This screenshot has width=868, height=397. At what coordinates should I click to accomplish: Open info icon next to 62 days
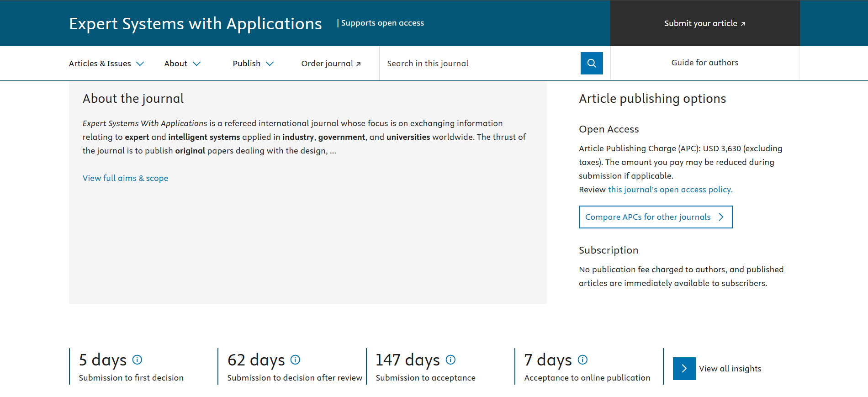(295, 360)
